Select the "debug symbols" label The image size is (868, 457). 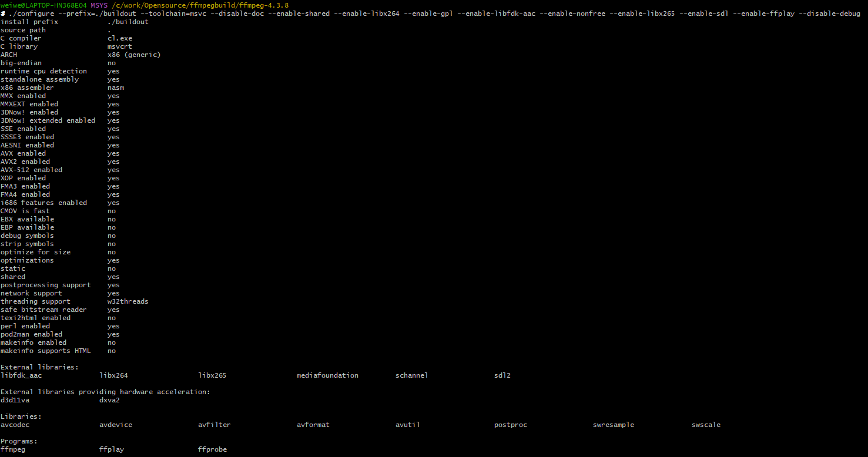pyautogui.click(x=27, y=236)
